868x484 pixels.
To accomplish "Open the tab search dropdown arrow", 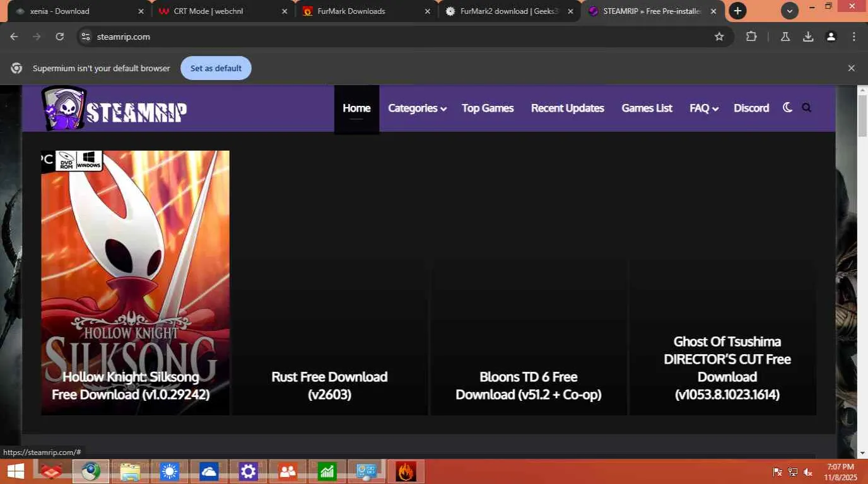I will [789, 11].
